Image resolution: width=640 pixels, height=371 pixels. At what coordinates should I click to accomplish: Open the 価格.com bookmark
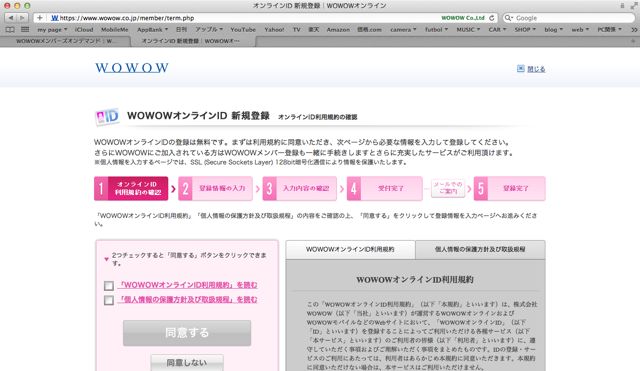pos(369,29)
